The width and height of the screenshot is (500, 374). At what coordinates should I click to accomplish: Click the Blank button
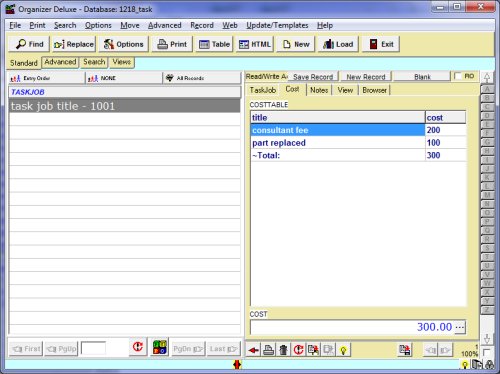422,77
